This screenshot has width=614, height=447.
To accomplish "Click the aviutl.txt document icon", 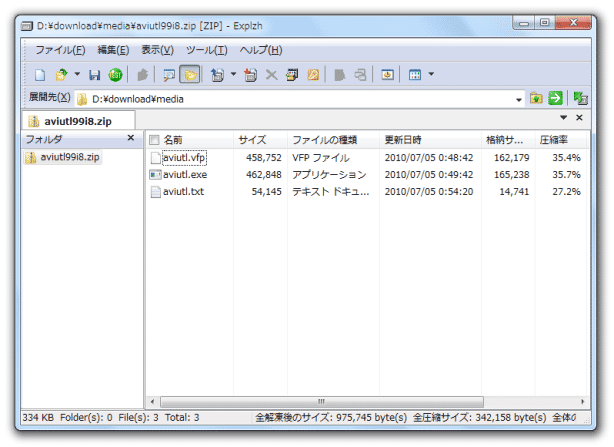I will pos(155,191).
